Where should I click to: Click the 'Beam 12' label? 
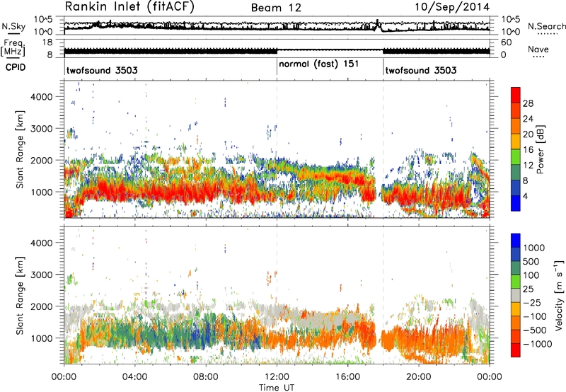pyautogui.click(x=276, y=8)
